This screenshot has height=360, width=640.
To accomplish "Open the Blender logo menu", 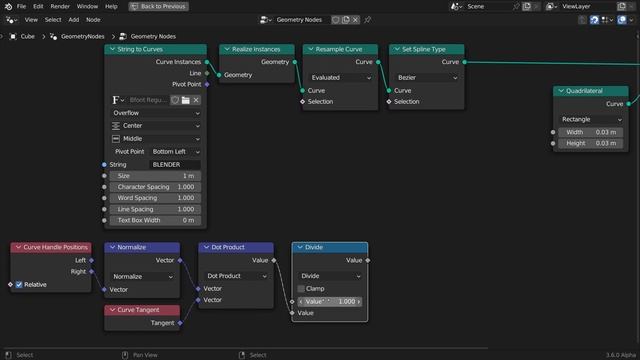I will [x=8, y=7].
